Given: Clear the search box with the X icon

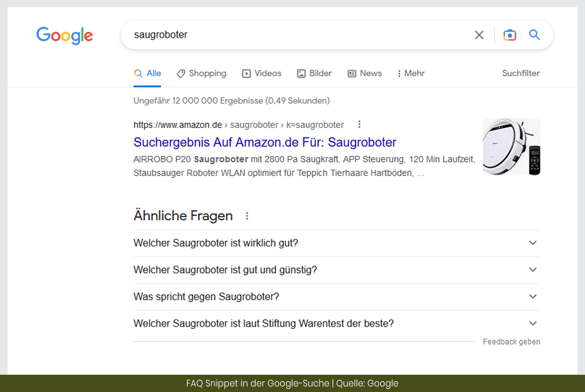Looking at the screenshot, I should pyautogui.click(x=479, y=35).
